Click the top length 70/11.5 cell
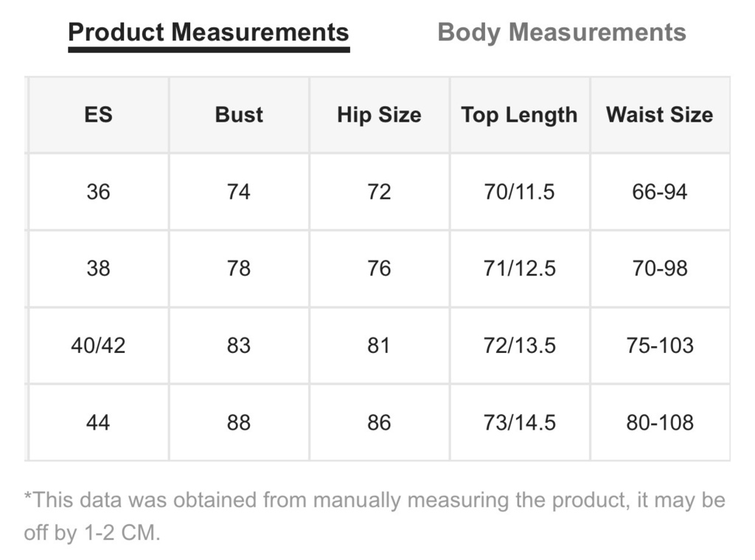 [520, 192]
